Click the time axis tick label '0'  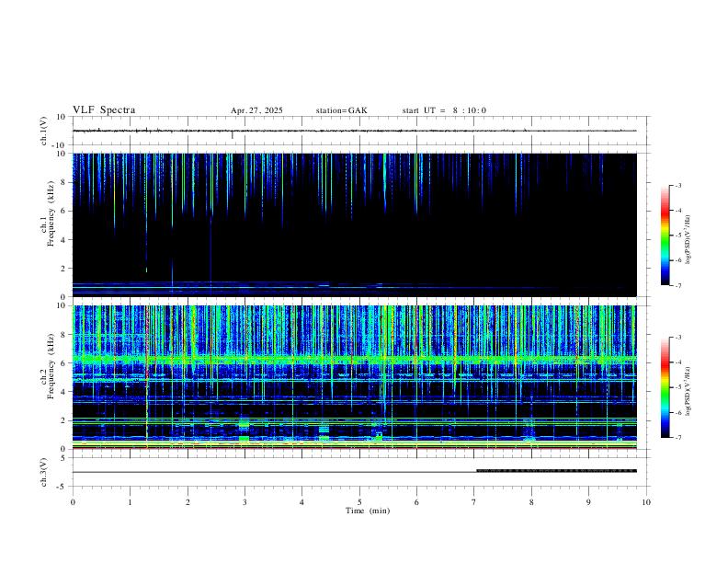(73, 502)
